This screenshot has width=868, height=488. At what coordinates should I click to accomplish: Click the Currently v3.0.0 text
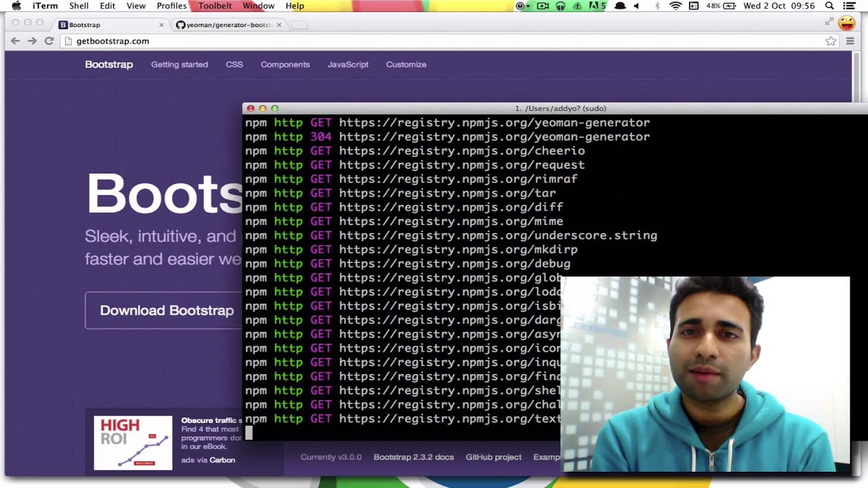pos(331,457)
